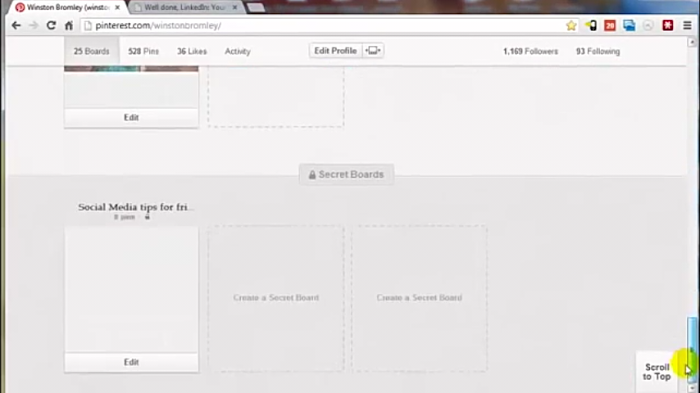Screen dimensions: 700x393
Task: Go back with the browser back arrow
Action: coord(16,25)
